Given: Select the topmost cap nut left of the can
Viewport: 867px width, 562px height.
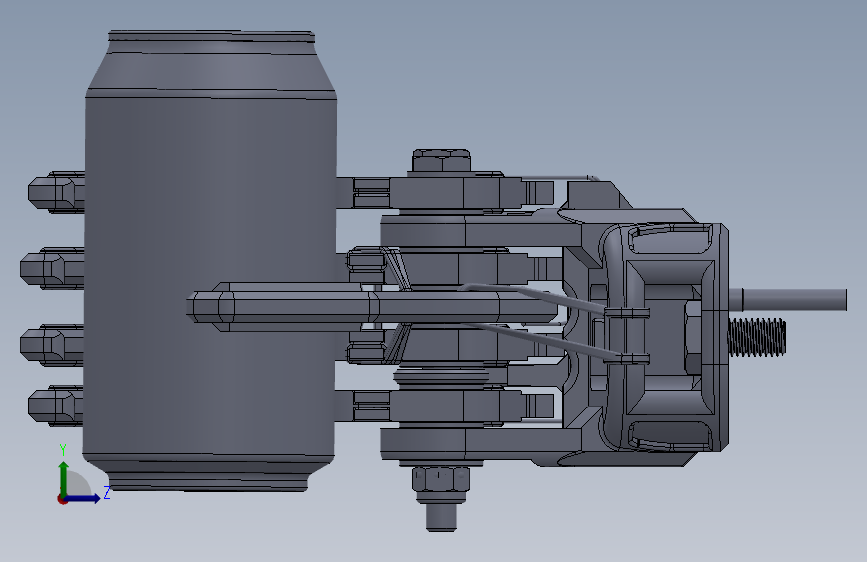Looking at the screenshot, I should (x=56, y=192).
